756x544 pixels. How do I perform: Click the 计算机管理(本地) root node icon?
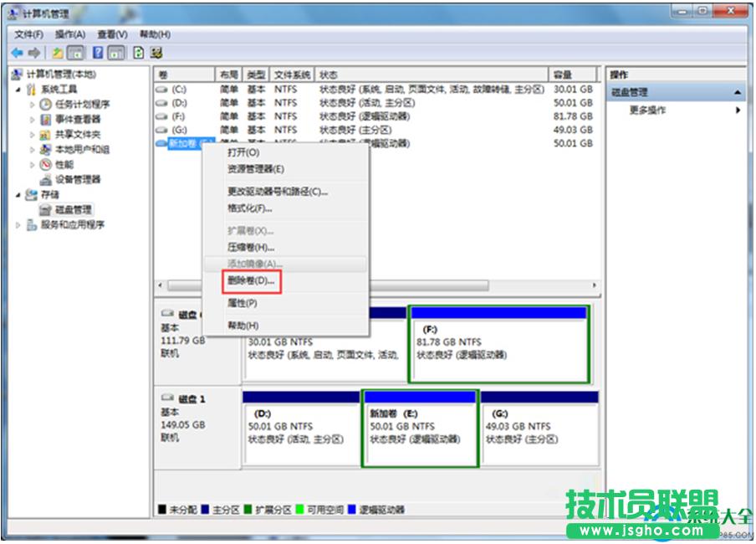[x=17, y=74]
